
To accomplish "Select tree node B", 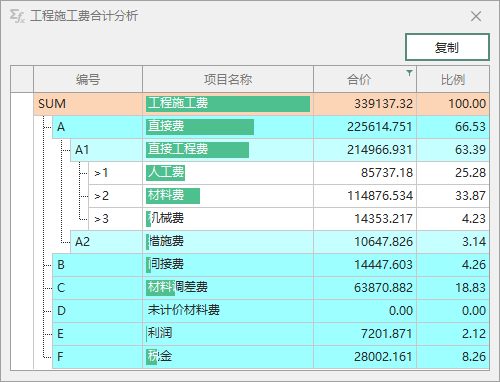I will point(97,265).
